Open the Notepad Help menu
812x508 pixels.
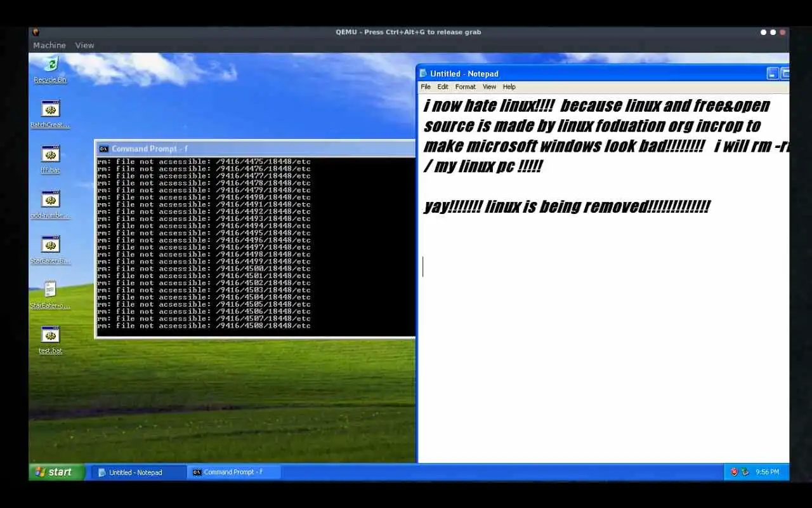(x=509, y=87)
